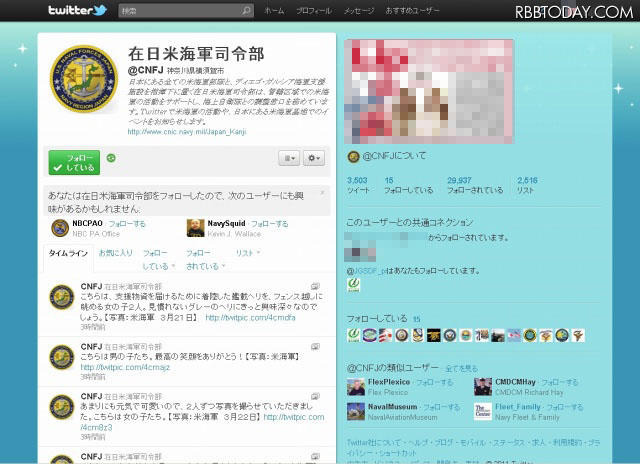Open the list dropdown button beside gear
This screenshot has width=640, height=464.
tap(289, 158)
